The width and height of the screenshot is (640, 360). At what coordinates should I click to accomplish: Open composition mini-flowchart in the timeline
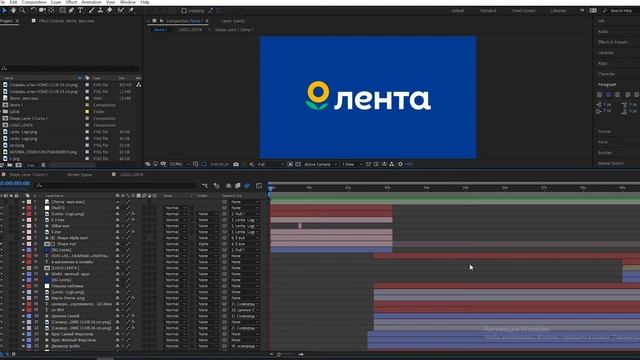tap(204, 186)
